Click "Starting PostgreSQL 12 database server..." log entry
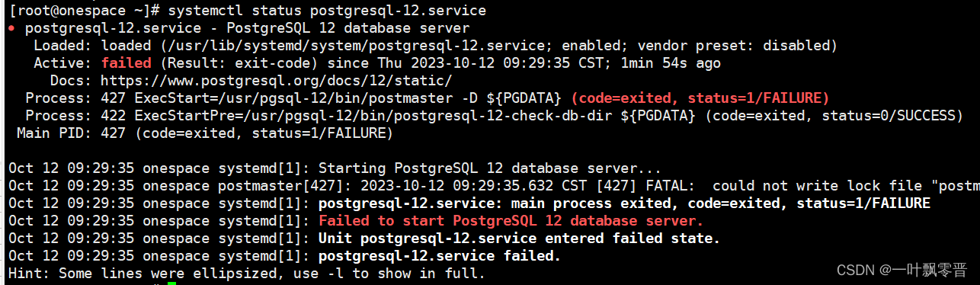 click(490, 168)
